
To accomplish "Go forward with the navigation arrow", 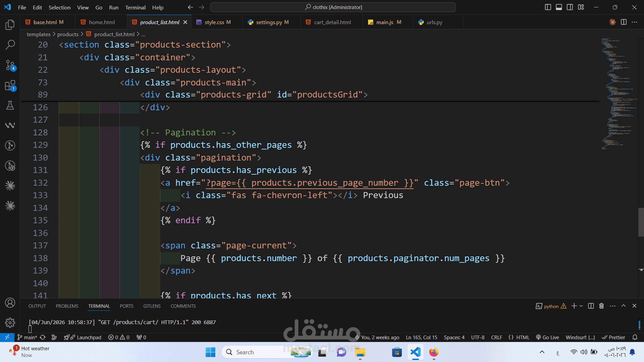I will (x=201, y=7).
